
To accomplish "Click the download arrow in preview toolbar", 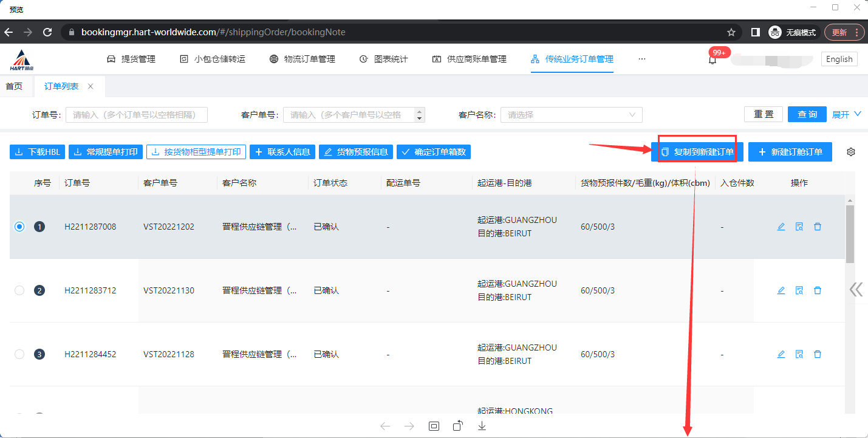I will [x=482, y=426].
